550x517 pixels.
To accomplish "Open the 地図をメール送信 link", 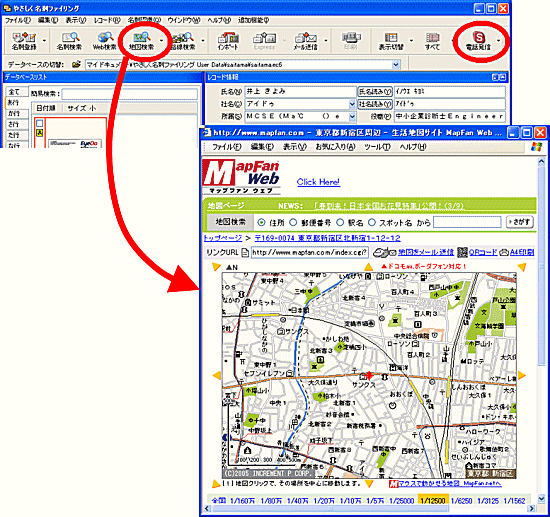I will pos(426,252).
